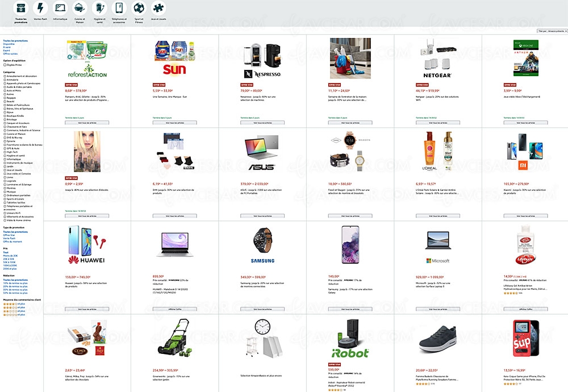Click Voir tous les articles under Netgear
This screenshot has height=392, width=568.
click(438, 123)
